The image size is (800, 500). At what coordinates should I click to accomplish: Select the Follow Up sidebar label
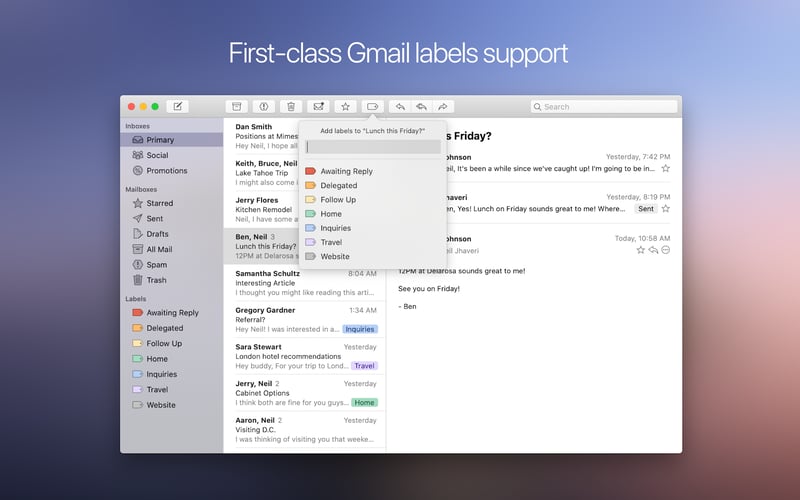pyautogui.click(x=172, y=343)
